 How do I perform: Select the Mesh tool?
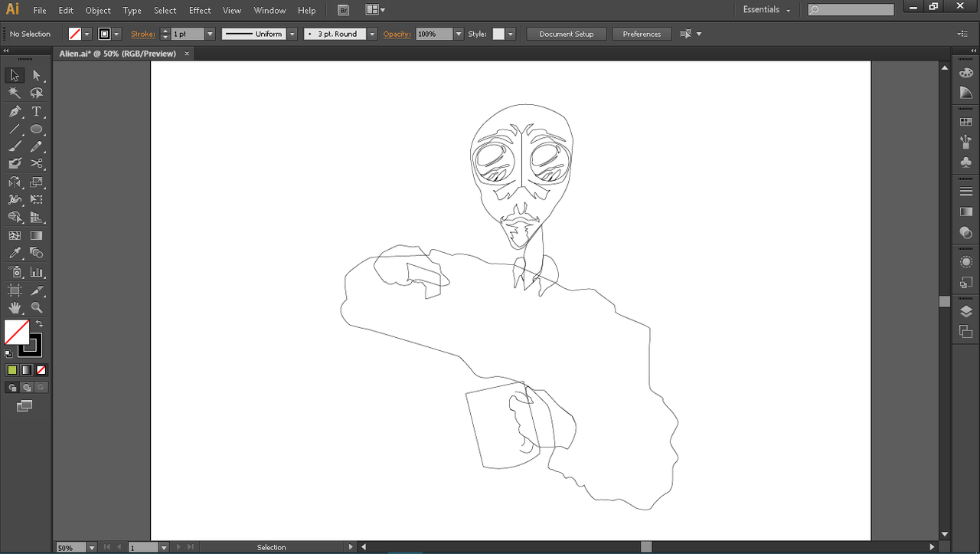click(x=15, y=236)
